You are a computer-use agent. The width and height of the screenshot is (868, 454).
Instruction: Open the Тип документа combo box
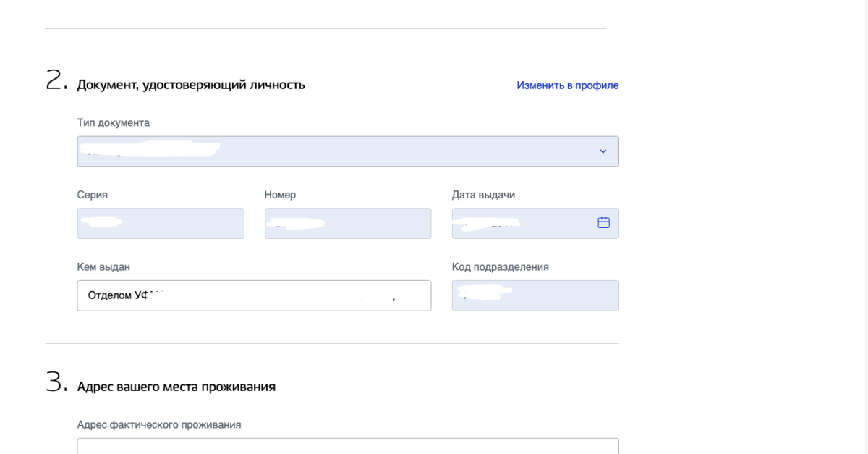[347, 151]
